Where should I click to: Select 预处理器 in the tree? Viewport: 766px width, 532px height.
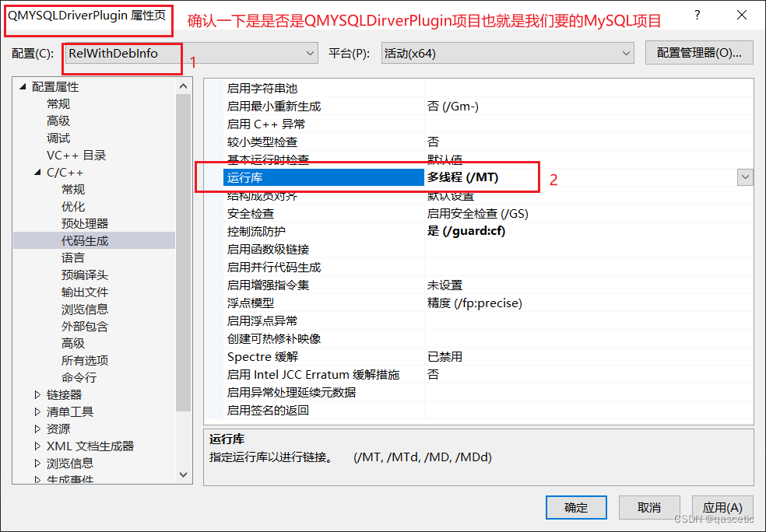click(85, 223)
